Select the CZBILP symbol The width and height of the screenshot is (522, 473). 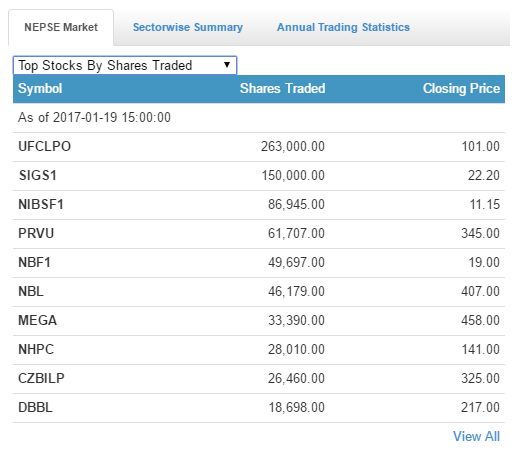pyautogui.click(x=41, y=379)
